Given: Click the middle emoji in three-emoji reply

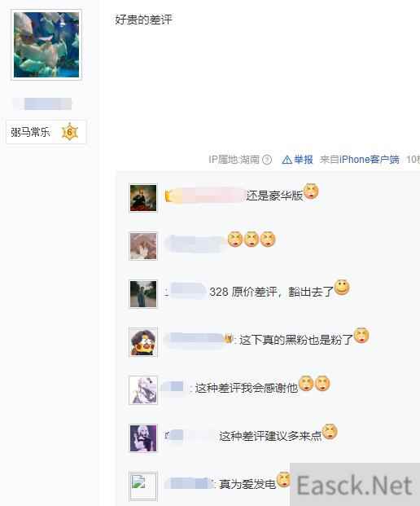Looking at the screenshot, I should pos(252,239).
